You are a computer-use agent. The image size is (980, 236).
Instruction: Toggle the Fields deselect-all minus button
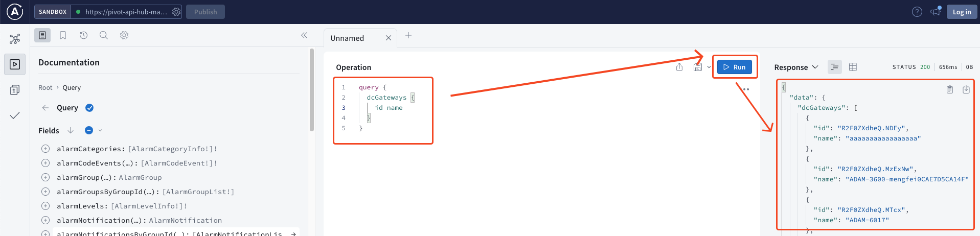[x=89, y=130]
